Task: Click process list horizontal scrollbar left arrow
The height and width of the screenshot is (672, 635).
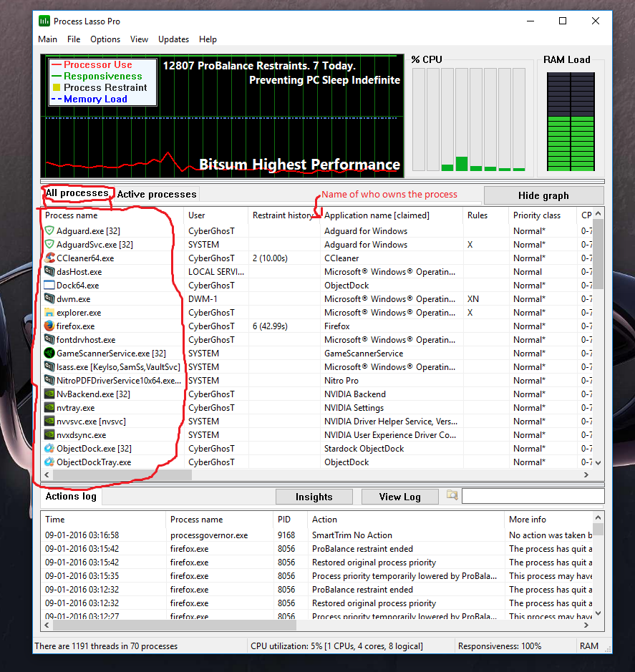Action: (47, 475)
